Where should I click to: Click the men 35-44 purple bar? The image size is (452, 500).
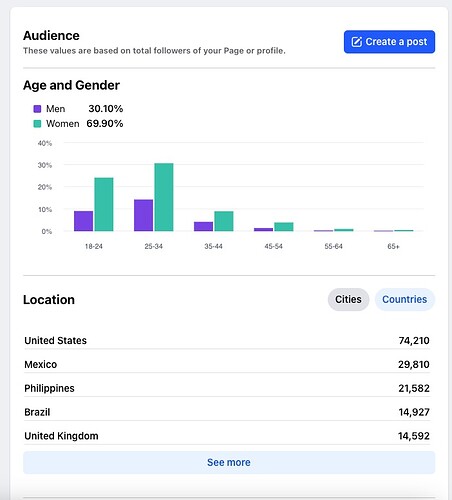pyautogui.click(x=203, y=226)
